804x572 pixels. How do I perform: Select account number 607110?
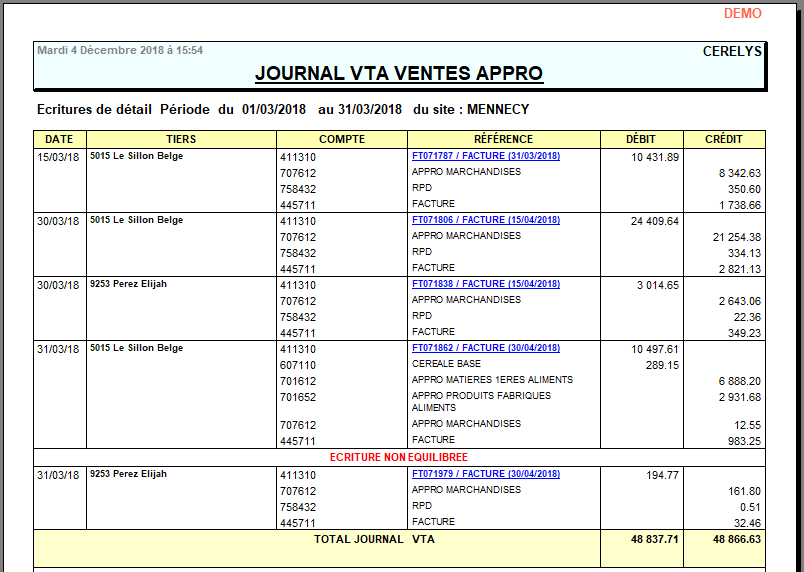(x=298, y=365)
